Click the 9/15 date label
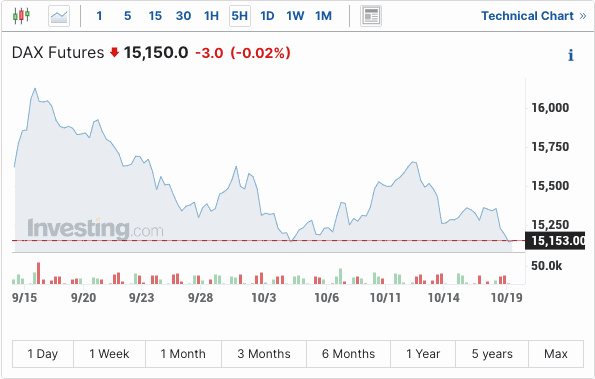The height and width of the screenshot is (379, 595). pyautogui.click(x=25, y=297)
